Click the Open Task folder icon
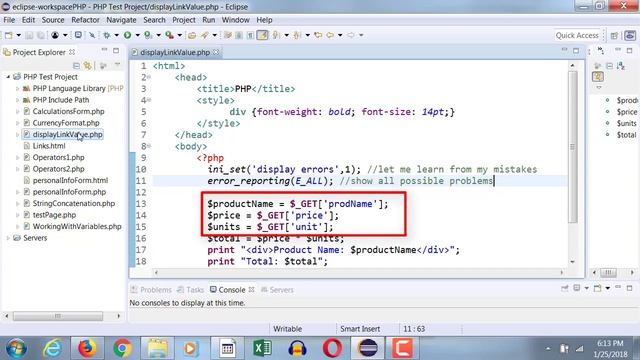Screen dimensions: 640x360 [x=191, y=36]
